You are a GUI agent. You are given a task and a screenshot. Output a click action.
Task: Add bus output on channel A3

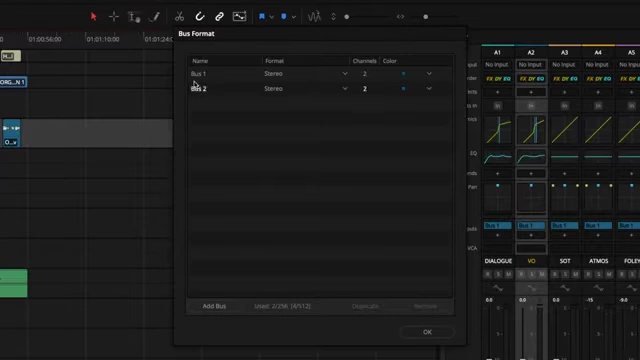pos(564,236)
